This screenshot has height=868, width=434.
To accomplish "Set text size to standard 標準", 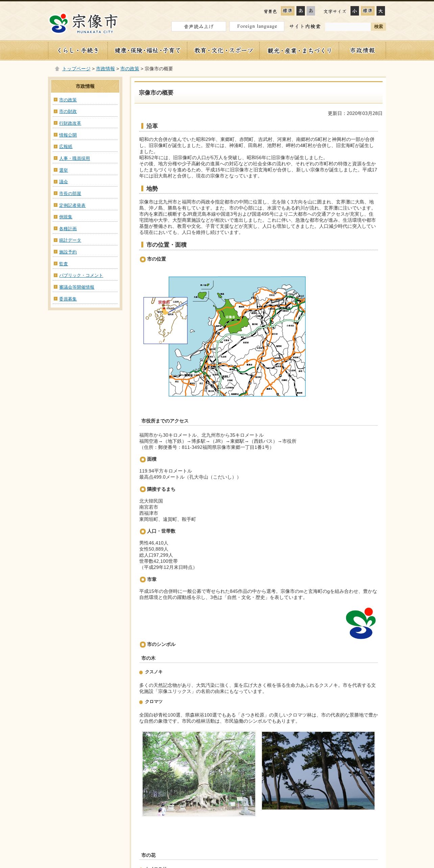I will pos(367,11).
